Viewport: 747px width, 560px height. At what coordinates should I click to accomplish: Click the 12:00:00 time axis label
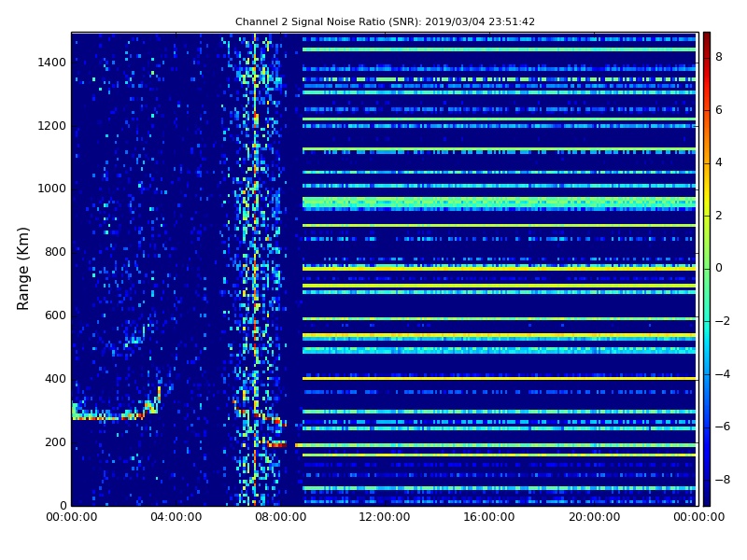click(385, 517)
